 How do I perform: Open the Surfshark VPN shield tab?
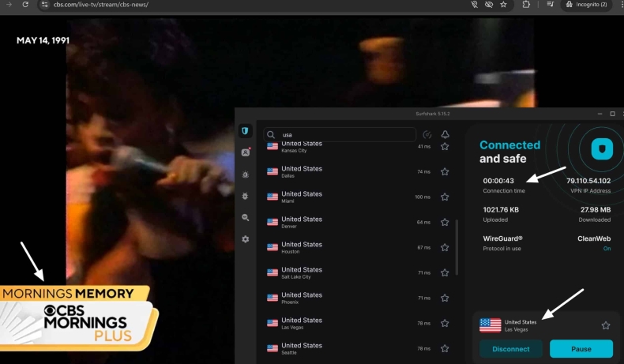click(x=246, y=131)
